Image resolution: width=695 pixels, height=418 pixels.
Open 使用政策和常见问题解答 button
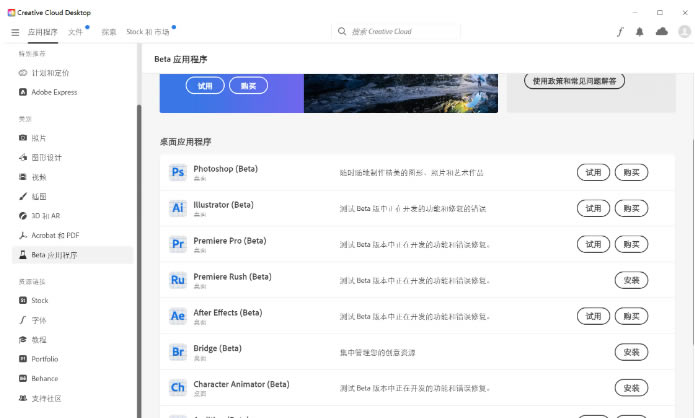pyautogui.click(x=574, y=81)
